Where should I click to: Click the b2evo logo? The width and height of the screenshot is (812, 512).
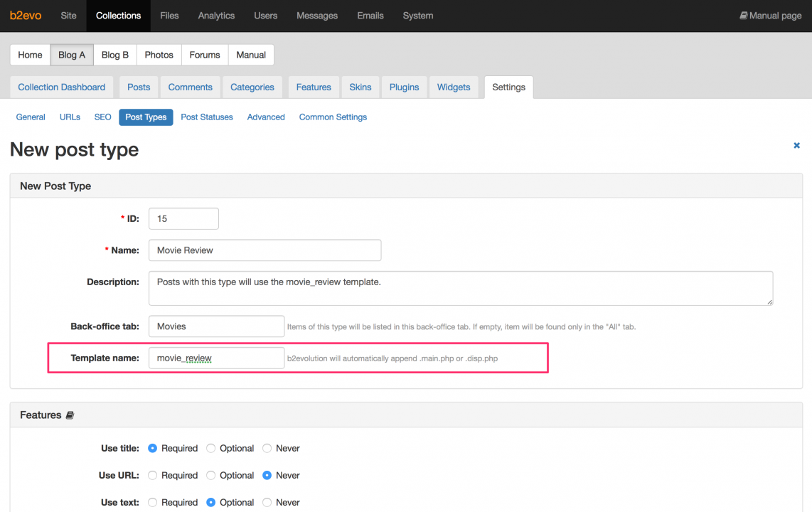[x=26, y=16]
